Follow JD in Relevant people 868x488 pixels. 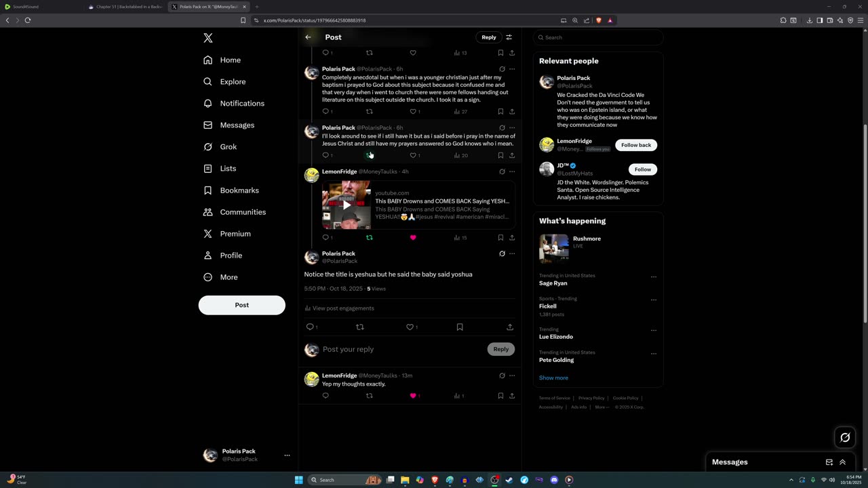click(642, 169)
